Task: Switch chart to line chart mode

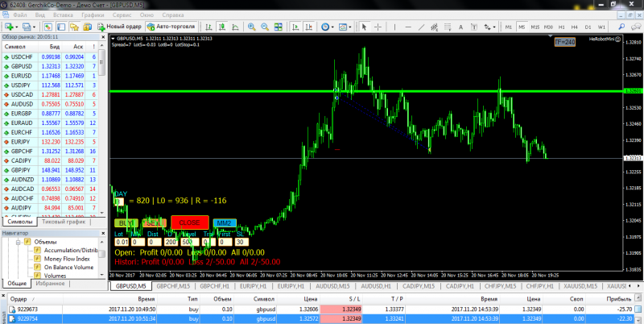Action: 235,27
